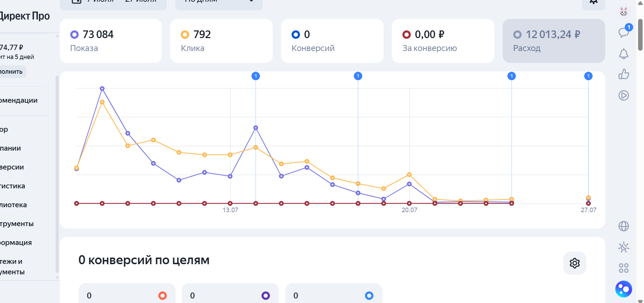This screenshot has height=303, width=644.
Task: Toggle the Конверсий metric card
Action: pyautogui.click(x=332, y=41)
